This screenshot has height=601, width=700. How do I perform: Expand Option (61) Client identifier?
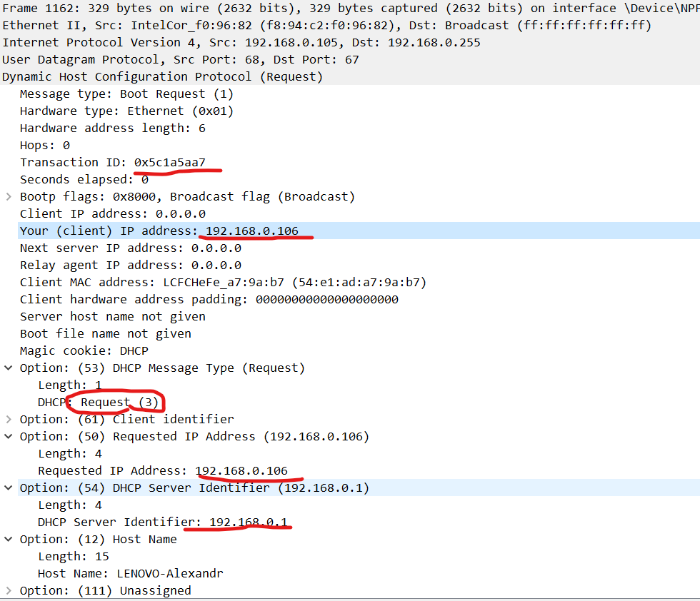click(9, 420)
